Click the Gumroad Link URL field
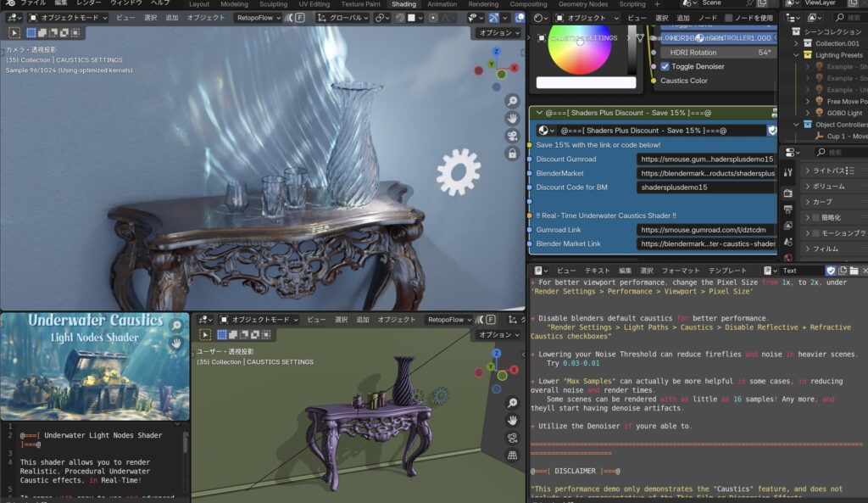The height and width of the screenshot is (503, 868). coord(707,230)
